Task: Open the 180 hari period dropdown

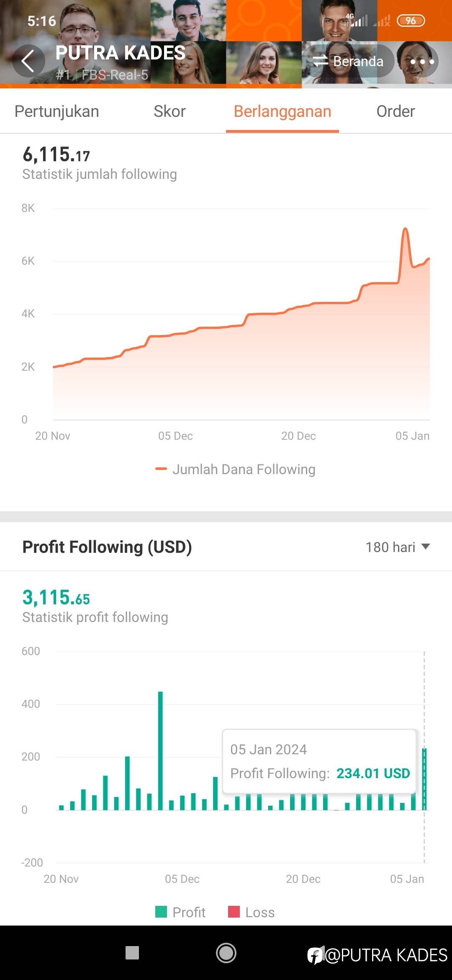Action: [x=398, y=547]
